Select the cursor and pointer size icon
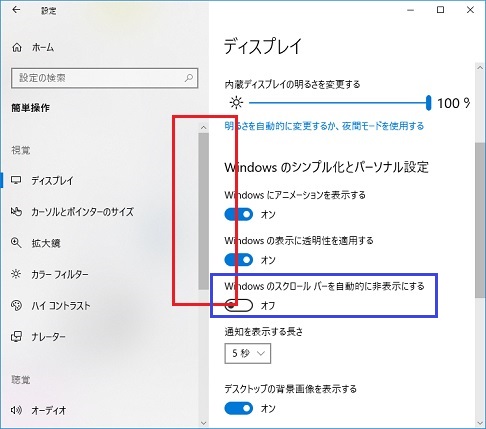This screenshot has width=486, height=429. click(x=16, y=211)
